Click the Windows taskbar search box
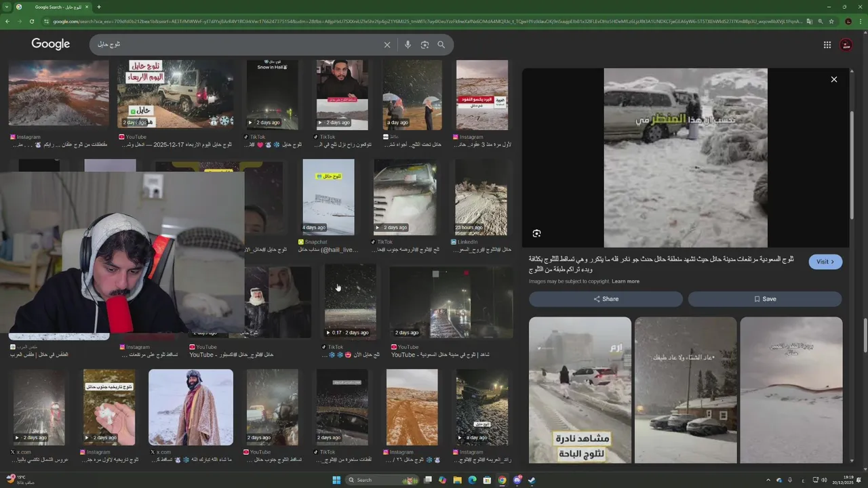 pos(382,480)
